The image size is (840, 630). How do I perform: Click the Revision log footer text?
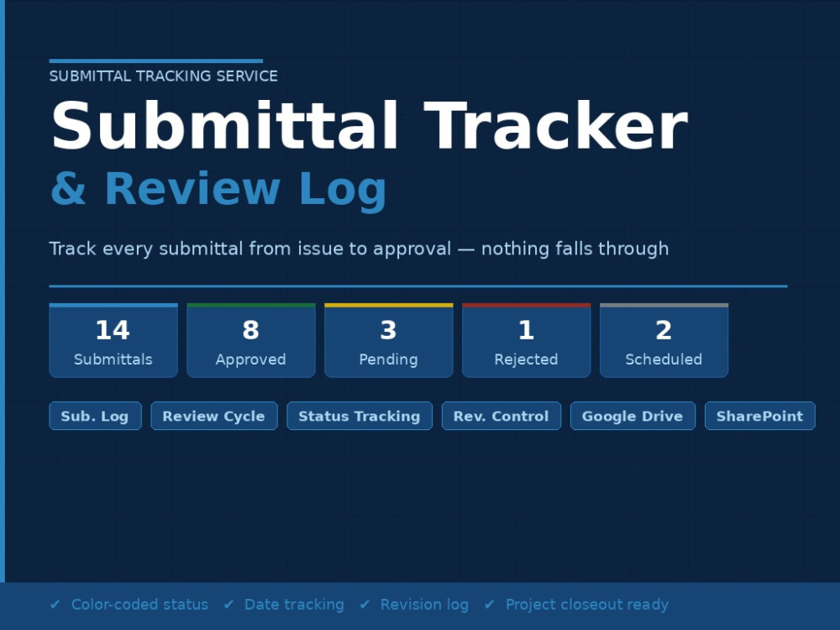pyautogui.click(x=424, y=605)
